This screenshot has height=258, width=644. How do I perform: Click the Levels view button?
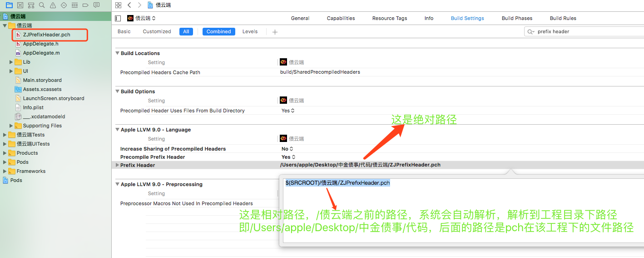[x=250, y=31]
